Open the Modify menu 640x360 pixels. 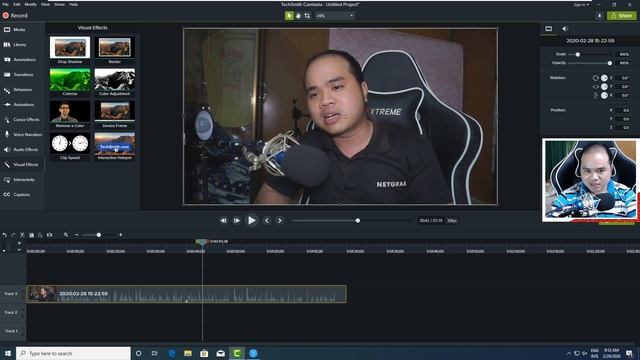click(31, 4)
